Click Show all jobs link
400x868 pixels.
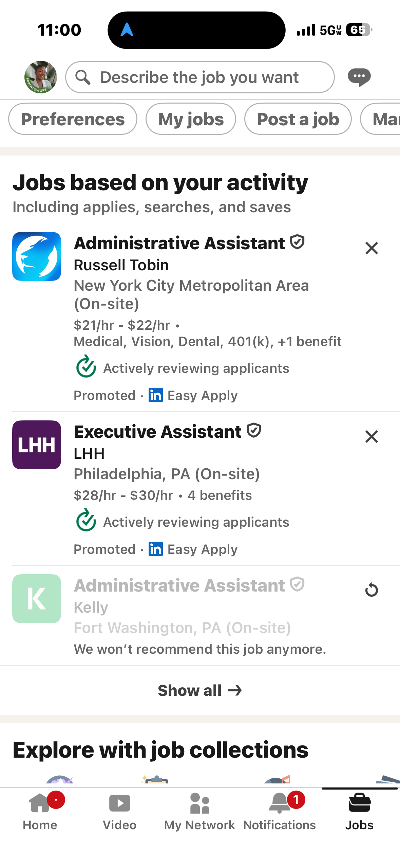coord(199,690)
